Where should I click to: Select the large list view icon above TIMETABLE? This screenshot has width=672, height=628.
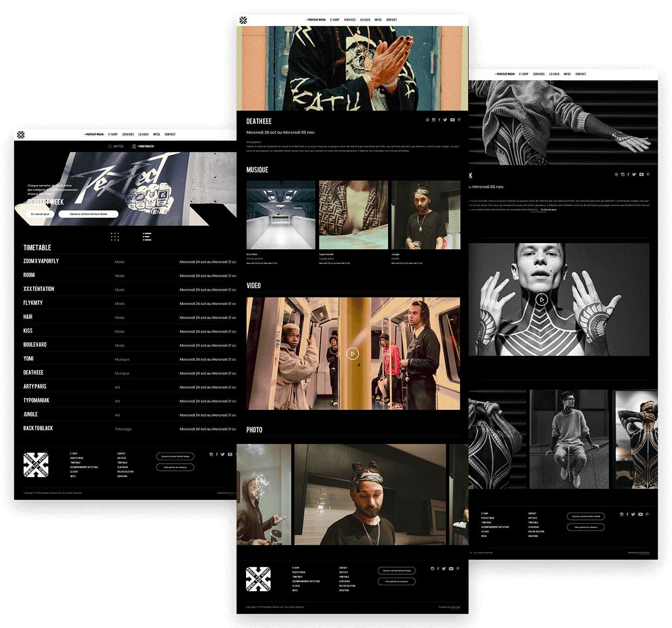pos(147,237)
